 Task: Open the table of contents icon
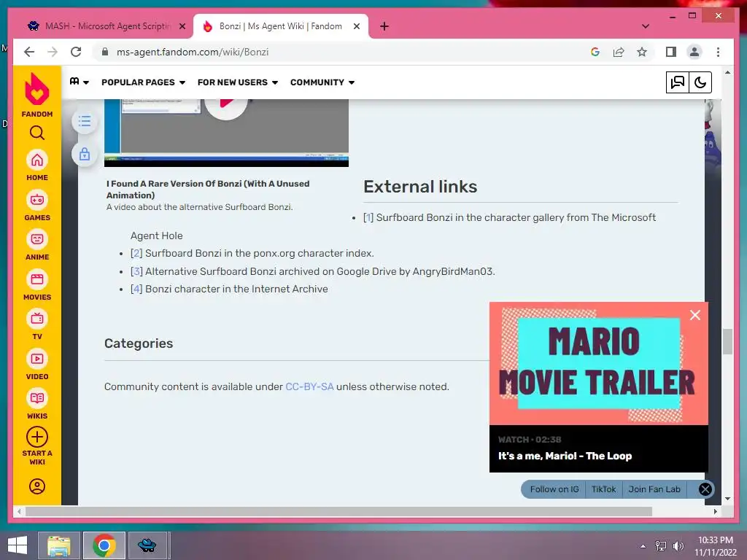85,121
